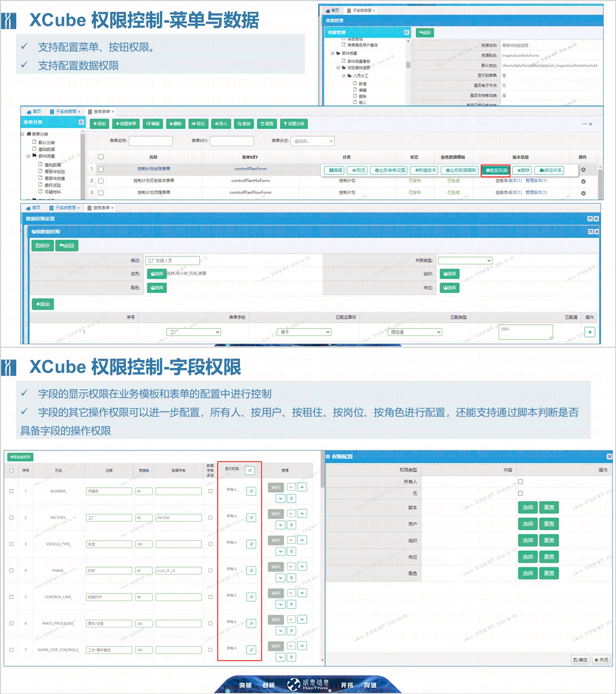Click 选择 button for the 脚本 row

[527, 507]
